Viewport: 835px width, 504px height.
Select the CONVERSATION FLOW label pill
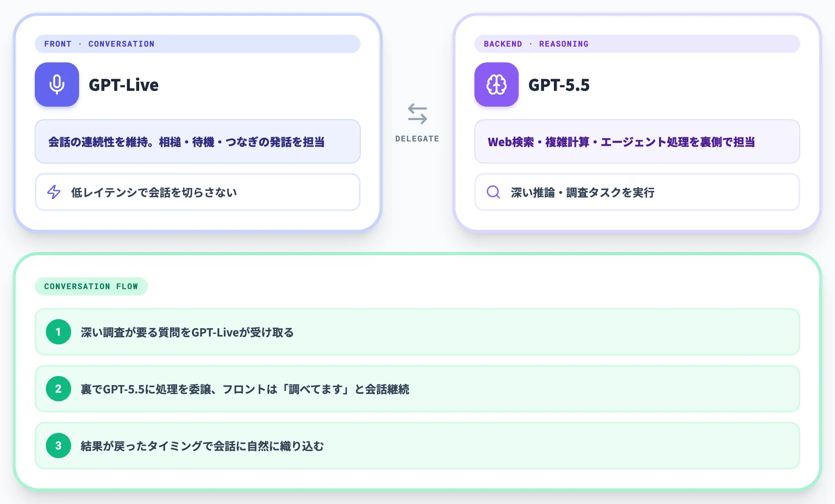pos(91,286)
